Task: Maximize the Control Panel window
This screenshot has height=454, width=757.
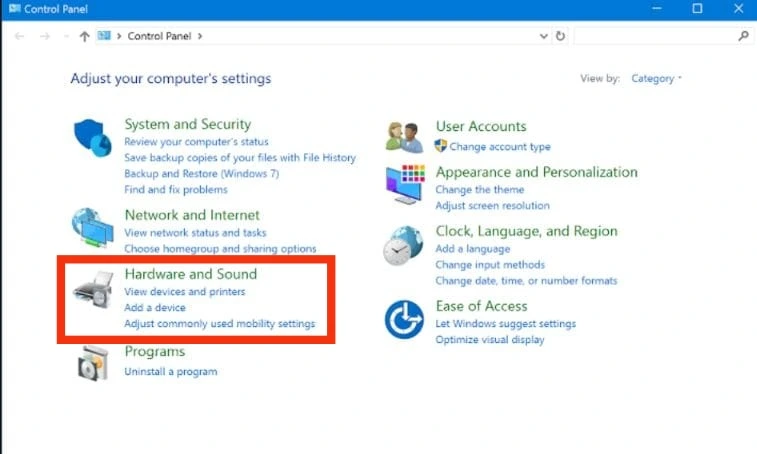Action: point(697,9)
